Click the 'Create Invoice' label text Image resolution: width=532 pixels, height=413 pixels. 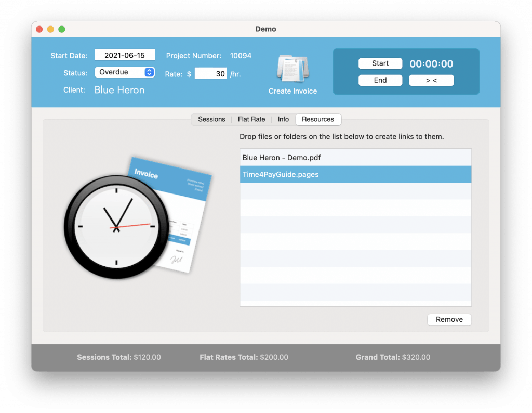(x=293, y=91)
